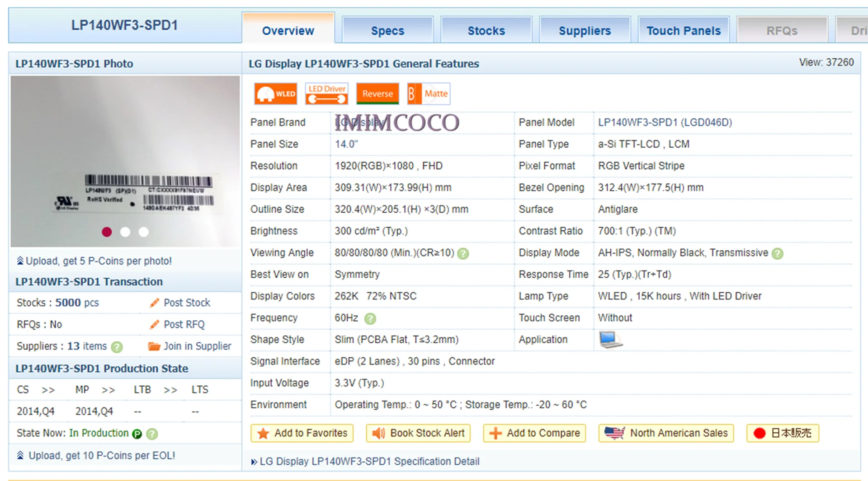Click the Frequency 60Hz help question mark
Image resolution: width=868 pixels, height=481 pixels.
pos(370,319)
